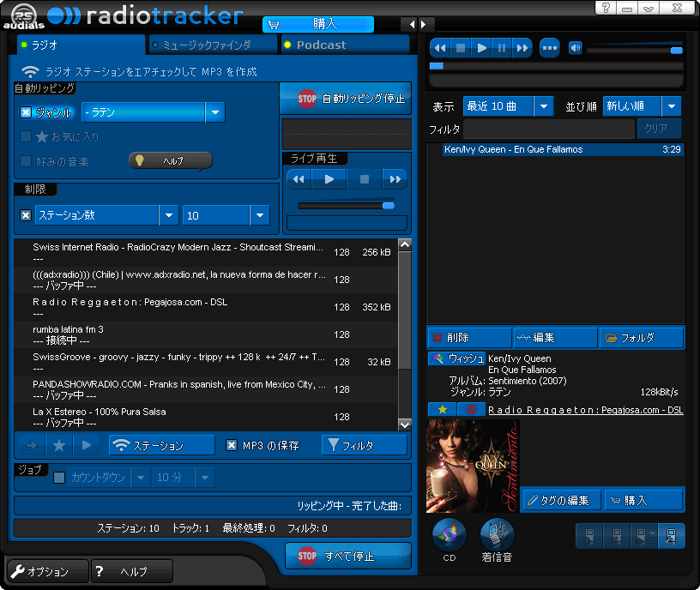Screen dimensions: 700x590
Task: Click the player rewind button
Action: [x=440, y=48]
